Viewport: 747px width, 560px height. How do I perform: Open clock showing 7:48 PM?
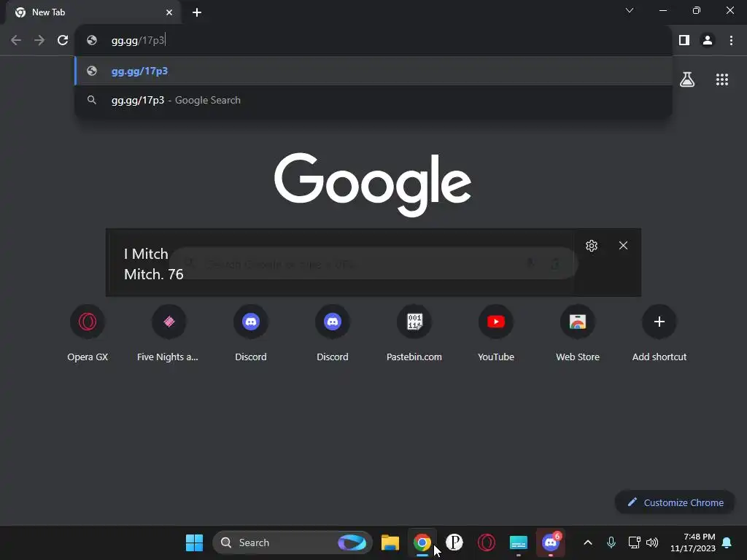tap(693, 542)
